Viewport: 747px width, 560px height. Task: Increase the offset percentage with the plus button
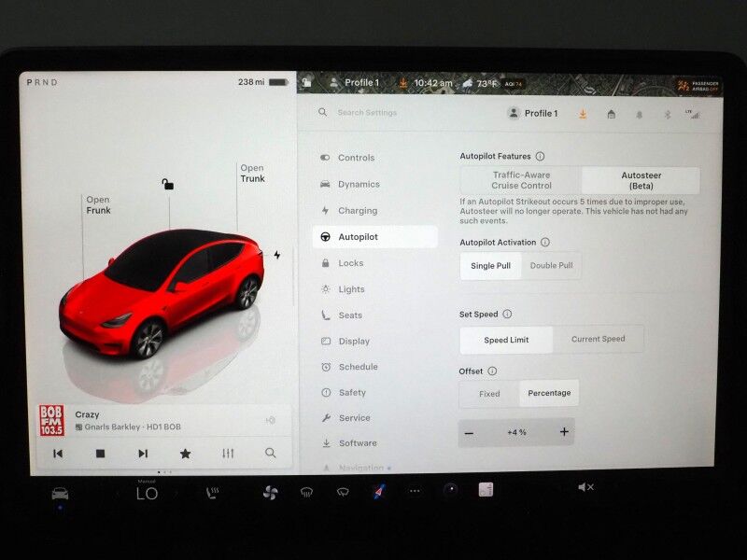point(563,432)
